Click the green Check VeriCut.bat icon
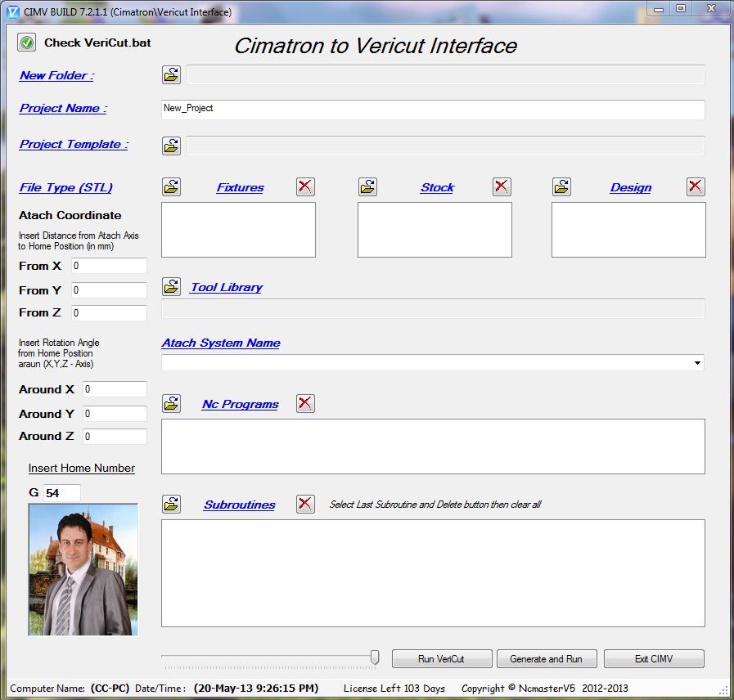The width and height of the screenshot is (734, 700). pos(27,43)
